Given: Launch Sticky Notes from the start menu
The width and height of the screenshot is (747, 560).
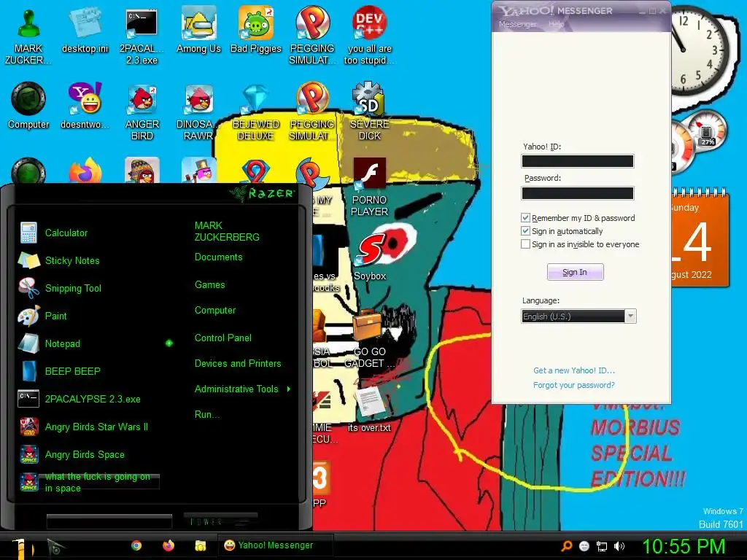Looking at the screenshot, I should click(72, 260).
